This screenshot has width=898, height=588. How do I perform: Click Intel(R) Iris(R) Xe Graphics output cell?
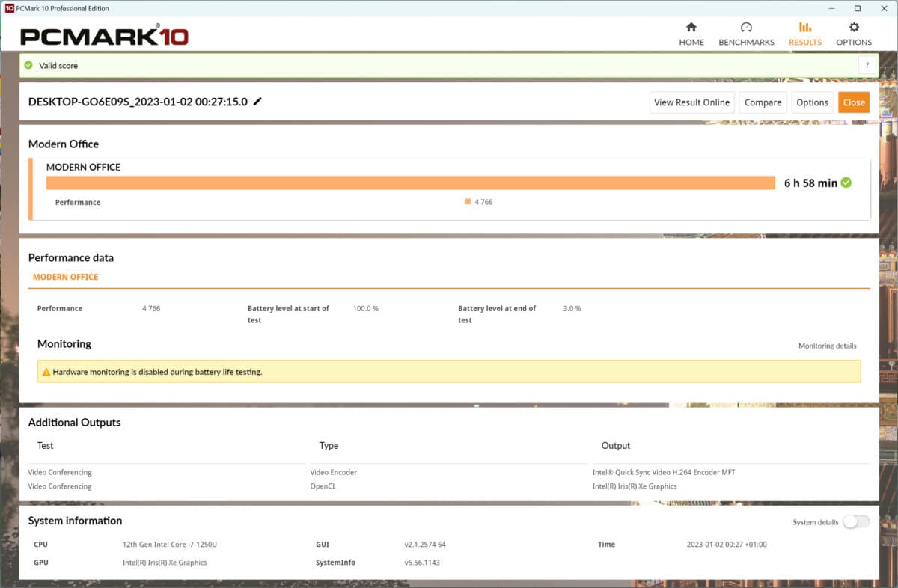pyautogui.click(x=635, y=486)
